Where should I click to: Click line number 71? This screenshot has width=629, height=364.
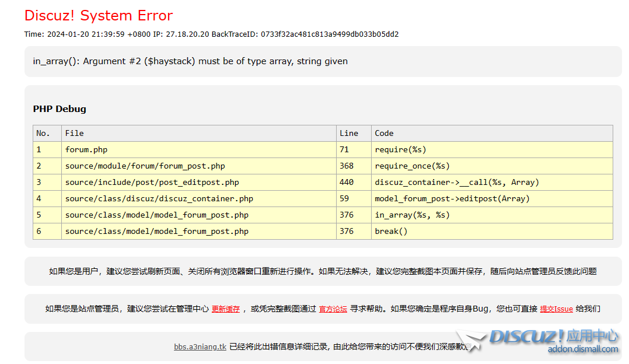354,149
